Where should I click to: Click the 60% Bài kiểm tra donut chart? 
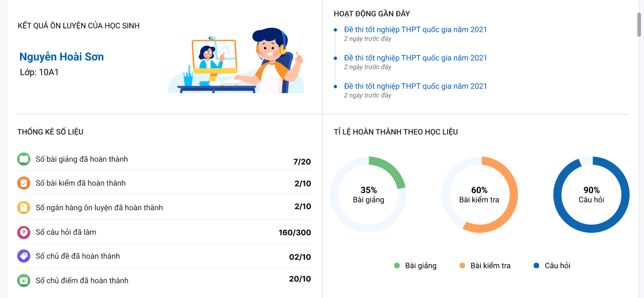point(480,195)
